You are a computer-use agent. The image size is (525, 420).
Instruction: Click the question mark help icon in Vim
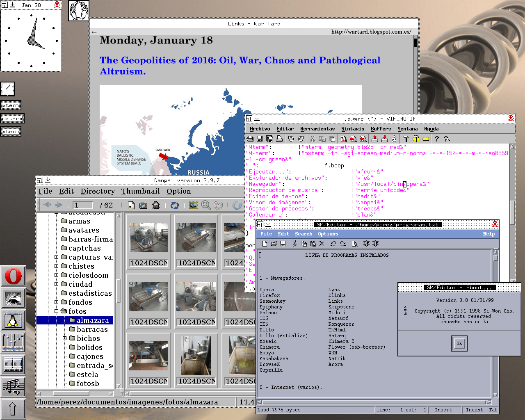(437, 139)
